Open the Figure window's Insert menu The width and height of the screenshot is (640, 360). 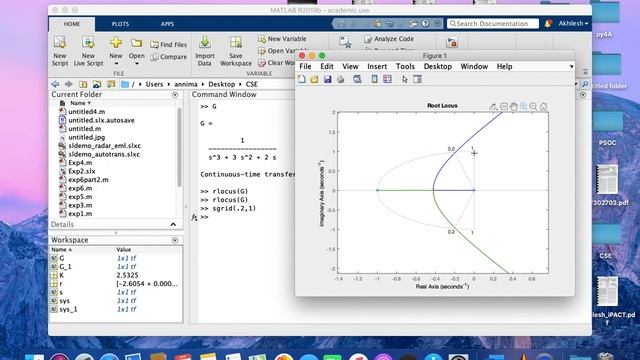click(377, 67)
